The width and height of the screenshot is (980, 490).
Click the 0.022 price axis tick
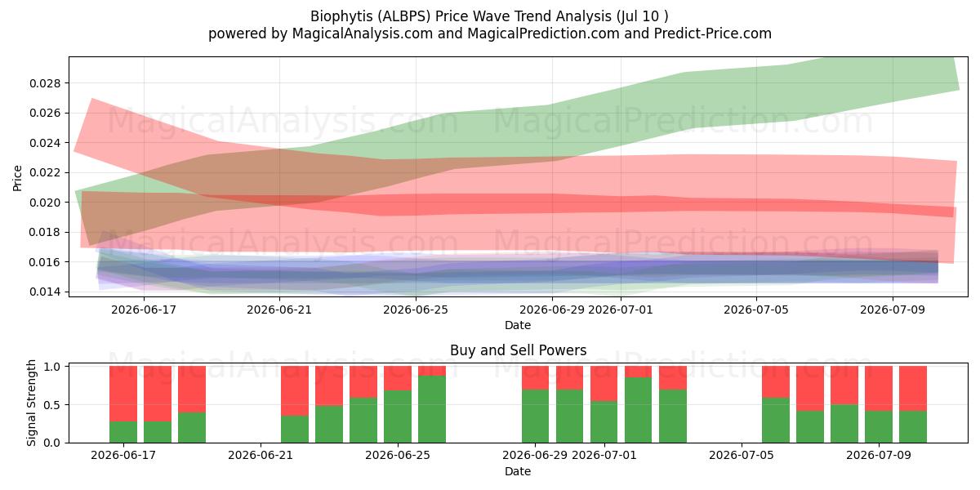pyautogui.click(x=46, y=172)
